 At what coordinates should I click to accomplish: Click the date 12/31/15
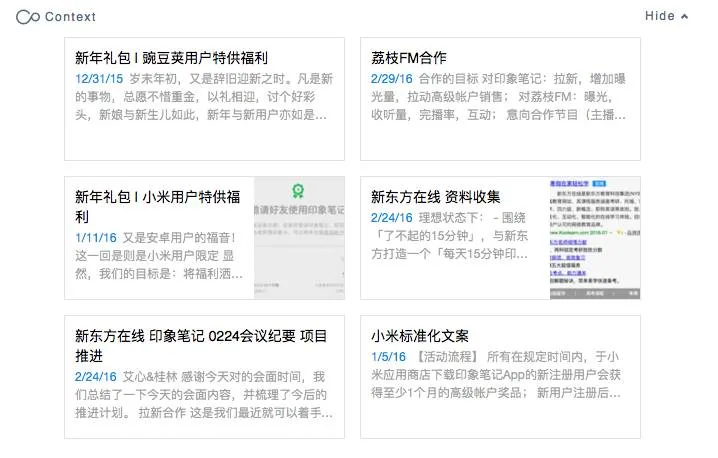(99, 79)
